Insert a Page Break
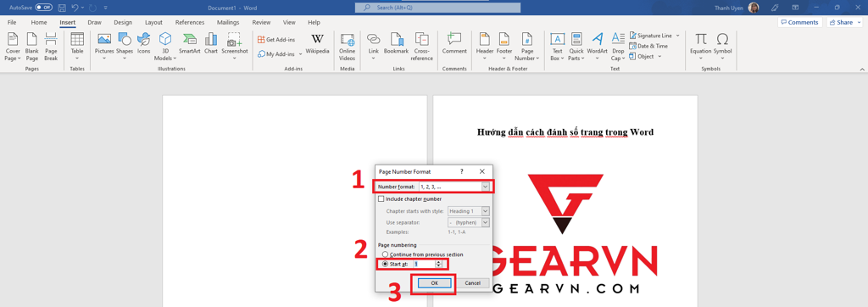 tap(51, 47)
